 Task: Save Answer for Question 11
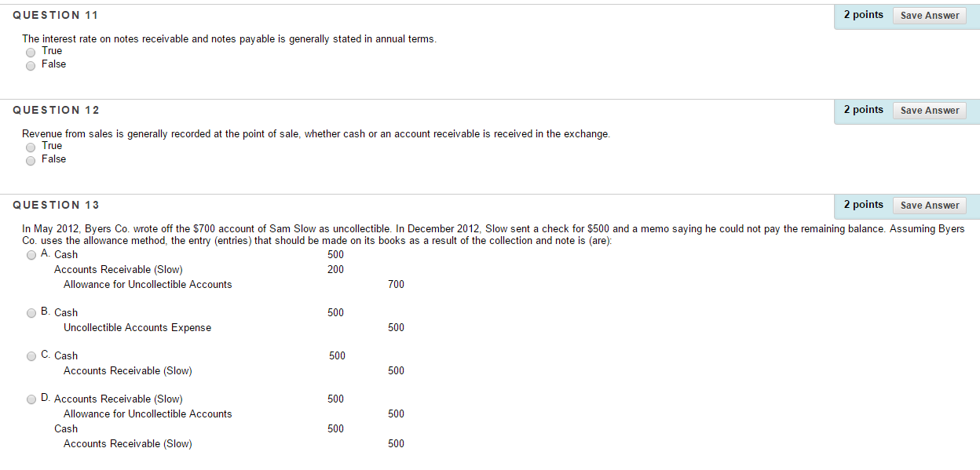(929, 15)
